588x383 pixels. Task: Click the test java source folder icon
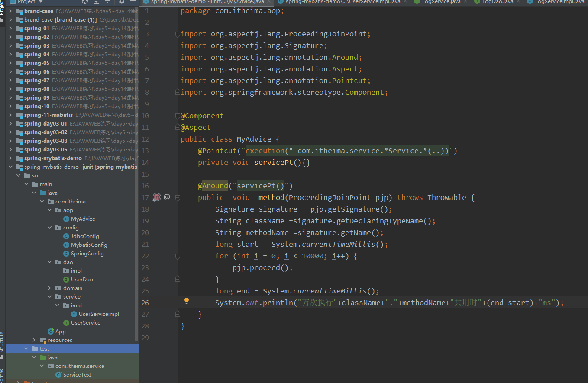point(43,357)
